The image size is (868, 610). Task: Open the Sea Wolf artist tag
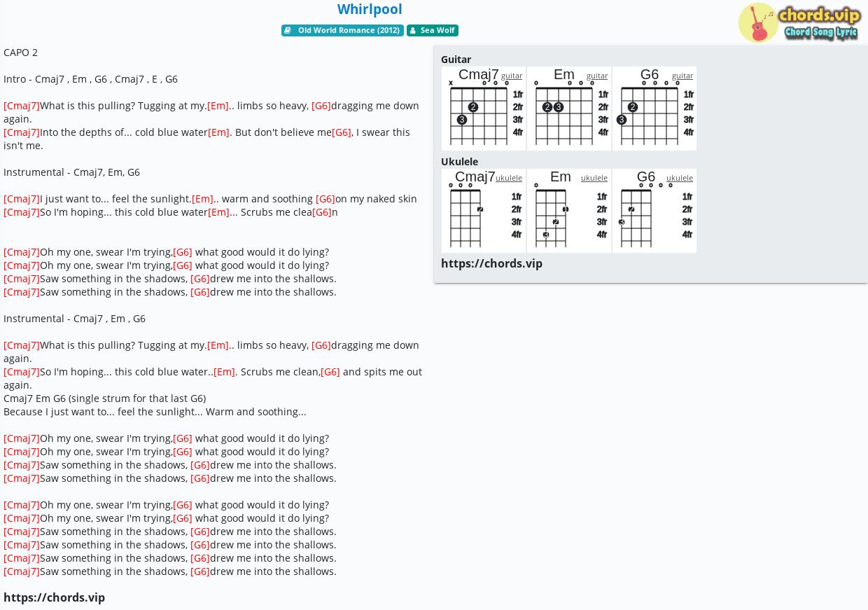(433, 31)
